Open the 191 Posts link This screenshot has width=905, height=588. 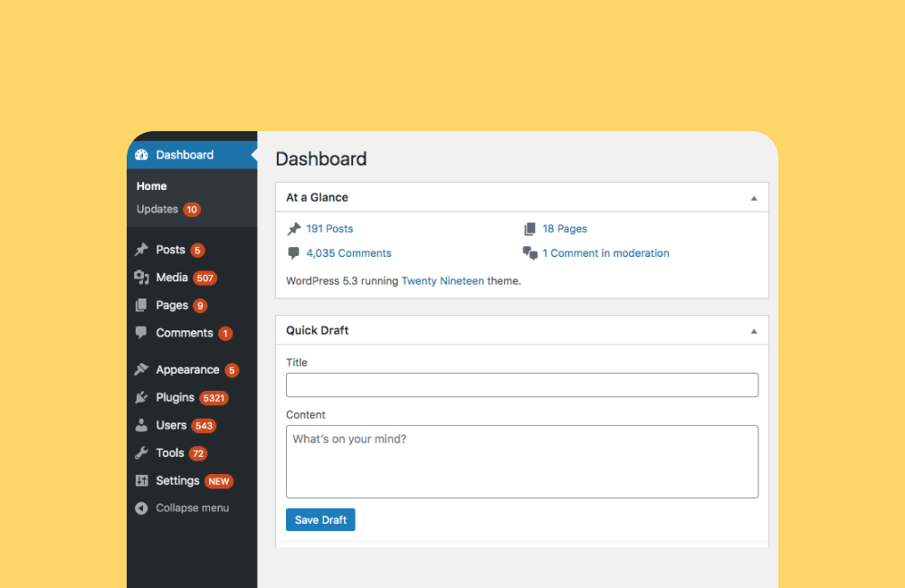329,229
